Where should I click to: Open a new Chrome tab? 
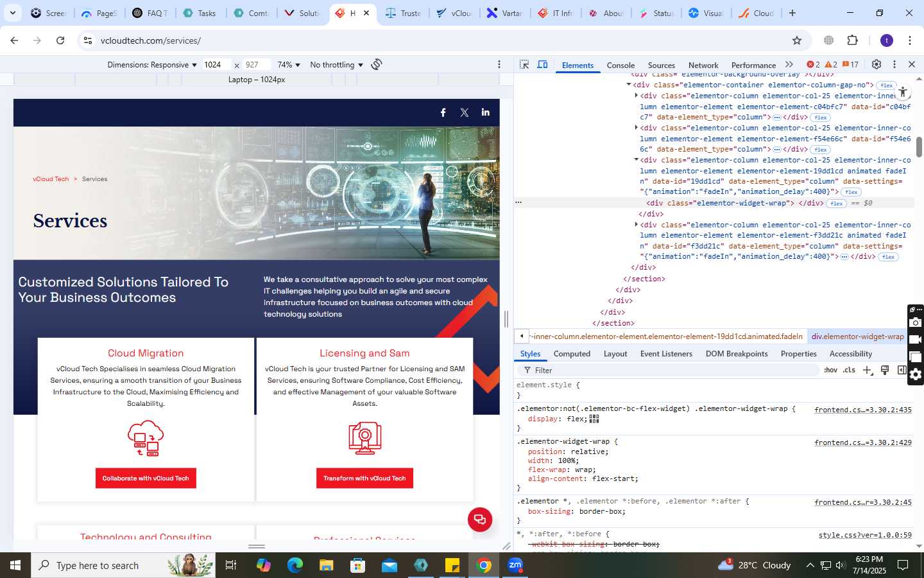[792, 13]
